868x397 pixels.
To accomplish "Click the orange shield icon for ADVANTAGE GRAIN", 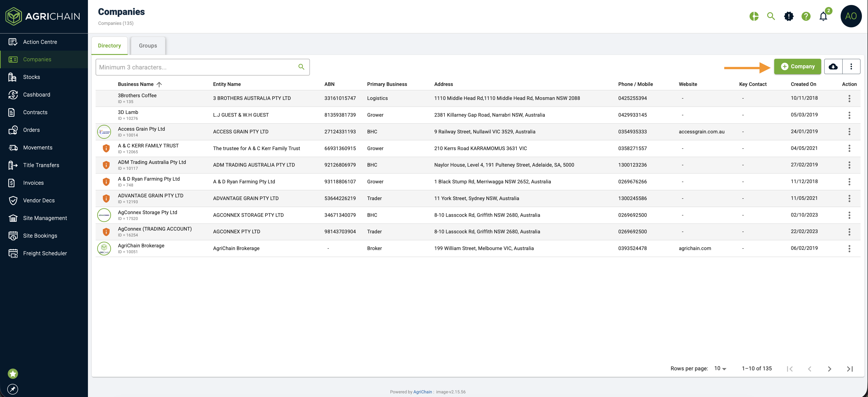I will tap(106, 198).
